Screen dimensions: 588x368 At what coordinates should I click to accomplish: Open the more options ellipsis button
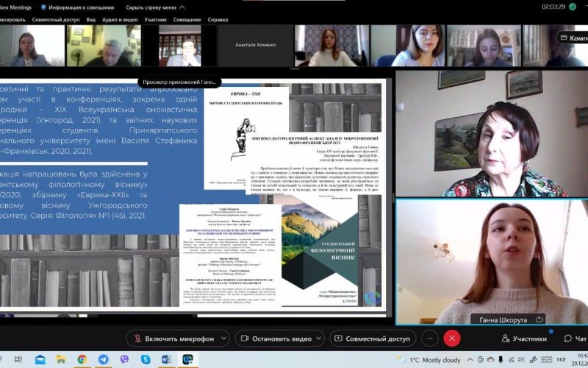click(x=430, y=339)
